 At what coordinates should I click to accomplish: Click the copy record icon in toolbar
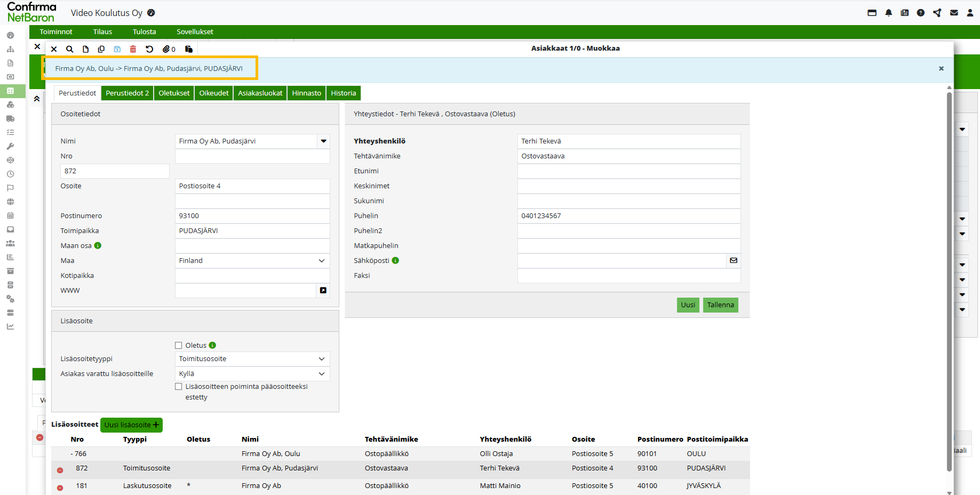[x=101, y=49]
